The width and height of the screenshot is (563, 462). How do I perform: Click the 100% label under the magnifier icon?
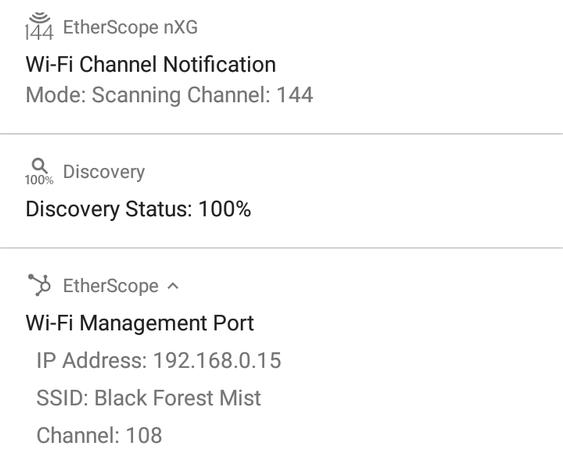(x=39, y=180)
